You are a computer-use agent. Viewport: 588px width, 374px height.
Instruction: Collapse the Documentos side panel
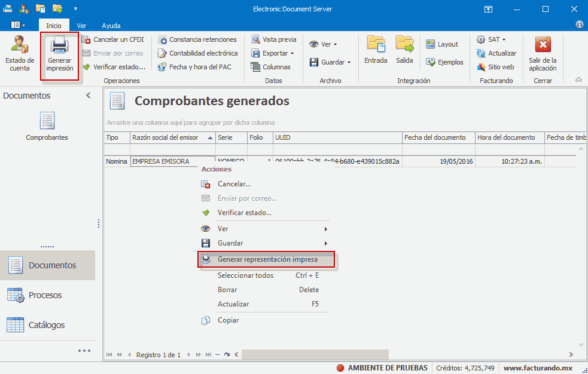click(x=89, y=96)
